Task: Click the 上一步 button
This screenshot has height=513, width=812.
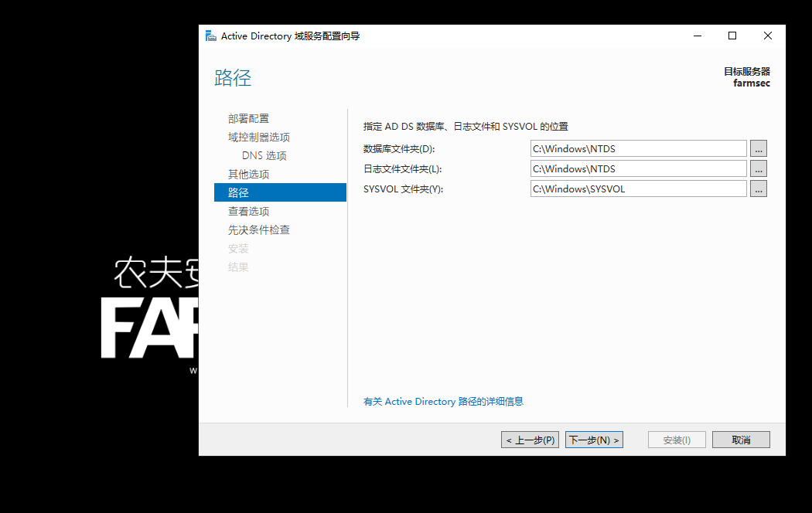Action: pyautogui.click(x=530, y=439)
